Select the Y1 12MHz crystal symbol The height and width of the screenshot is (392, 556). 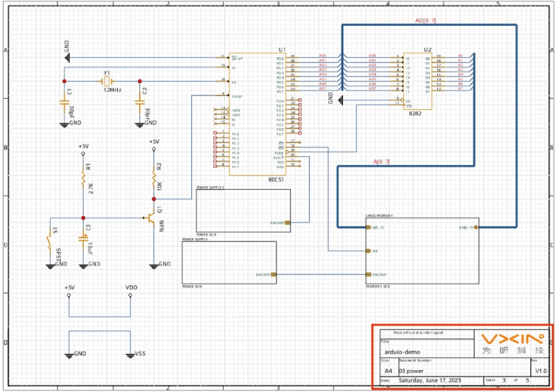tap(103, 81)
